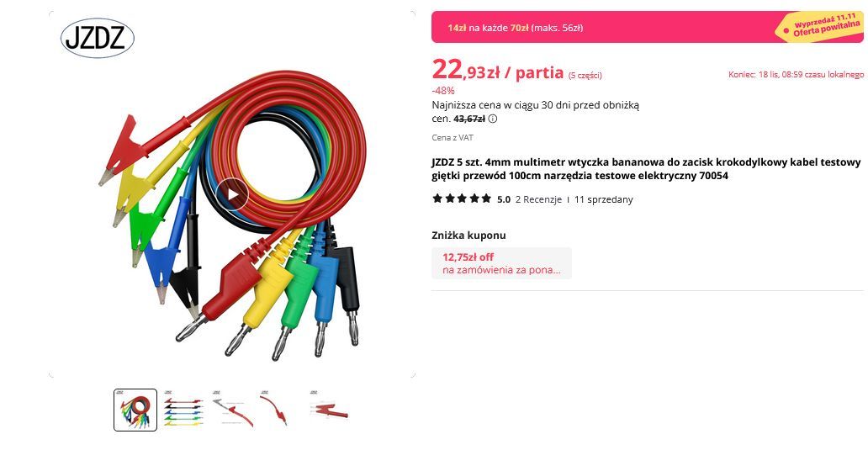Select the fourth thumbnail of red cable
Viewport: 868px width, 450px height.
[280, 410]
